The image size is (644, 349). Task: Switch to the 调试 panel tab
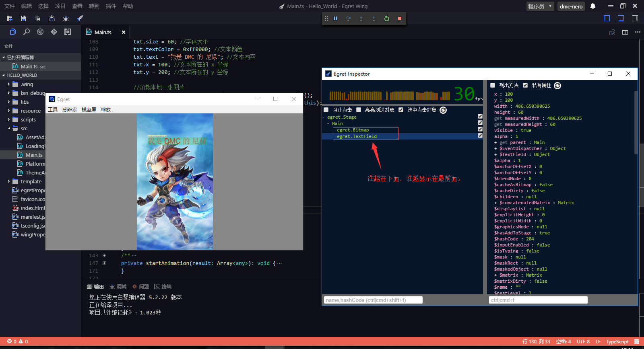click(x=118, y=287)
